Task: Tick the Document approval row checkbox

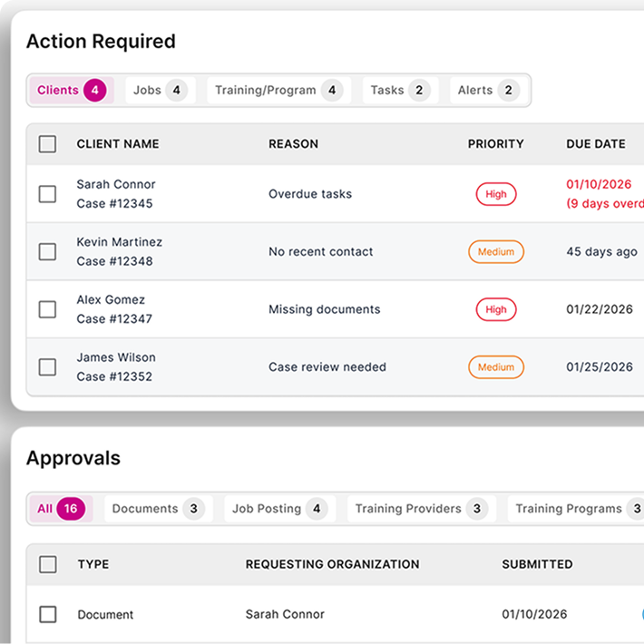Action: coord(48,615)
